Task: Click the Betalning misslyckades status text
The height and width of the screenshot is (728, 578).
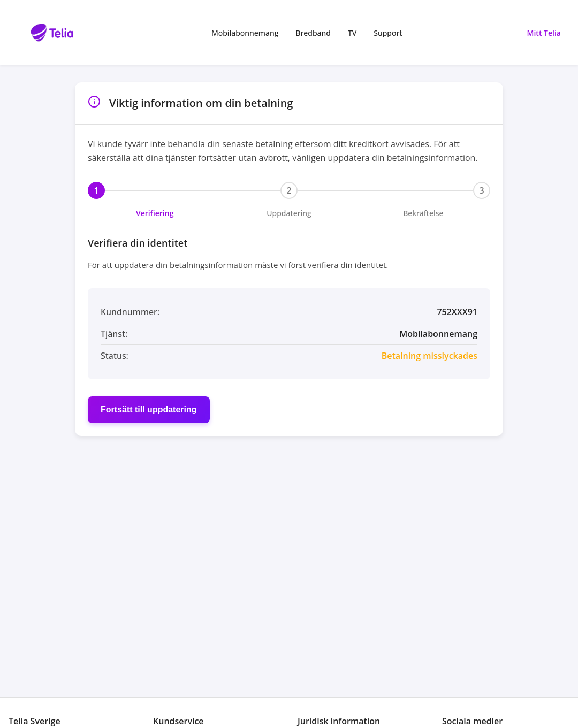Action: click(429, 356)
